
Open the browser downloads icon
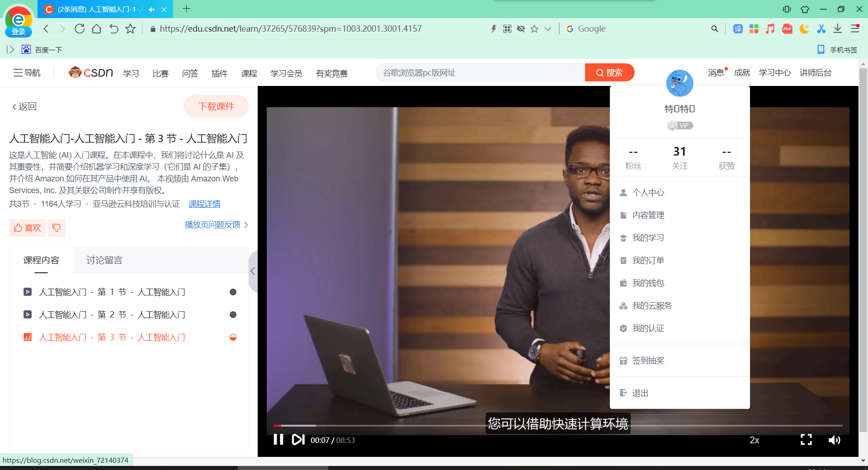[x=838, y=29]
